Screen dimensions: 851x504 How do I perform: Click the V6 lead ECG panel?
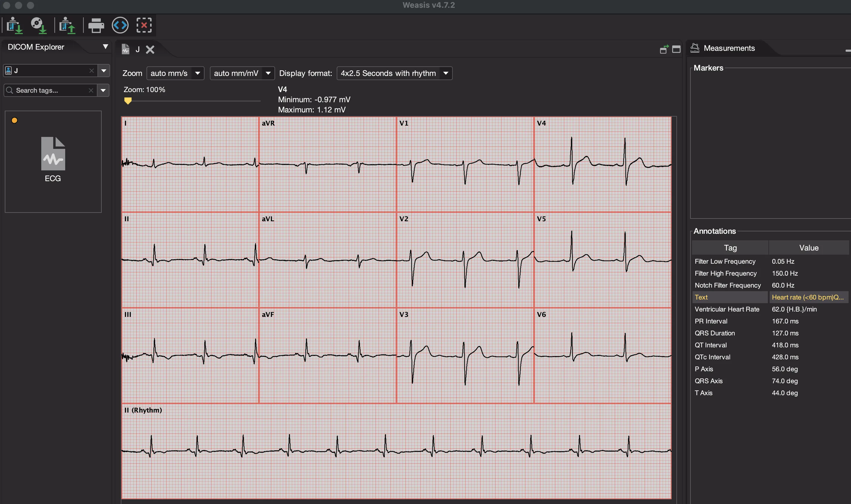coord(603,356)
